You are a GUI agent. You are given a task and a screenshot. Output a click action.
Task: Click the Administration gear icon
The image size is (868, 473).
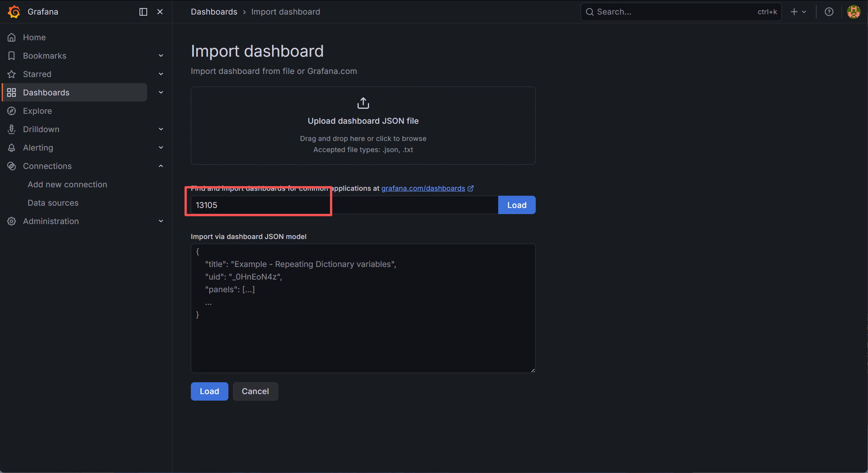[x=11, y=221]
